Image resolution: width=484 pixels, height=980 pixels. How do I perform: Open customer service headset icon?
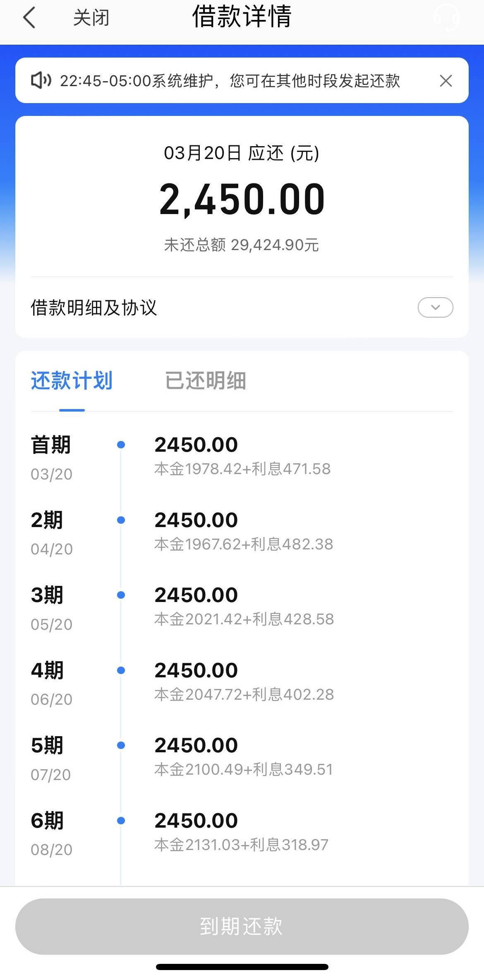[446, 17]
